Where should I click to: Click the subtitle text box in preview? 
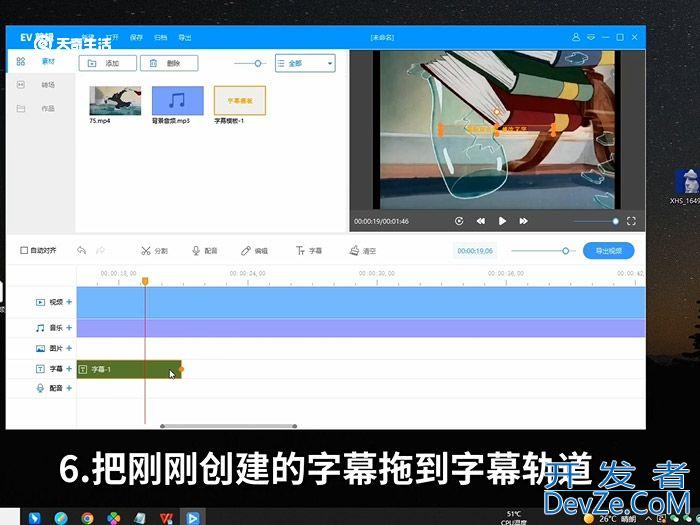[497, 129]
